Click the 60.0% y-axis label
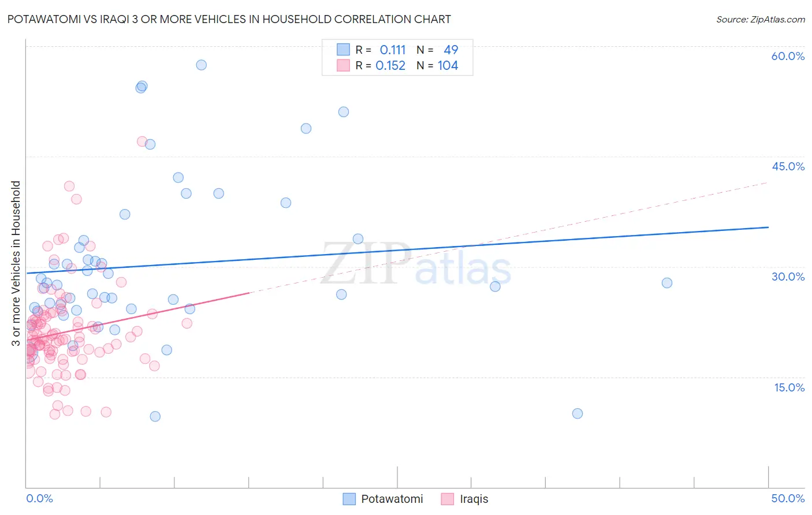Image resolution: width=812 pixels, height=515 pixels. point(788,56)
